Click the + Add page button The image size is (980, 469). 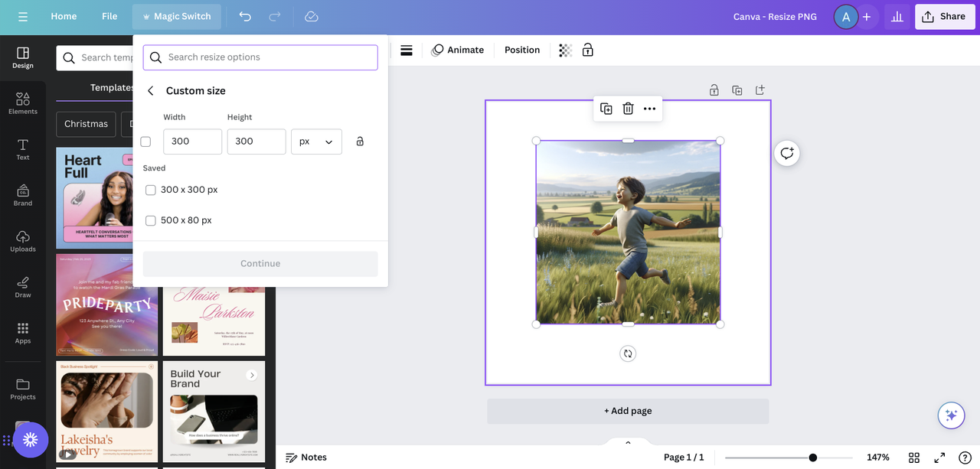click(628, 411)
